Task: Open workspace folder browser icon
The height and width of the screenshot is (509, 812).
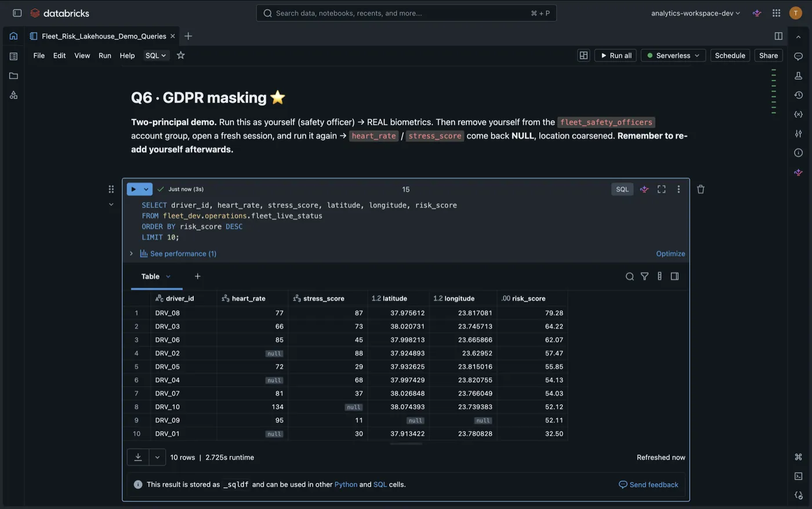Action: point(13,75)
